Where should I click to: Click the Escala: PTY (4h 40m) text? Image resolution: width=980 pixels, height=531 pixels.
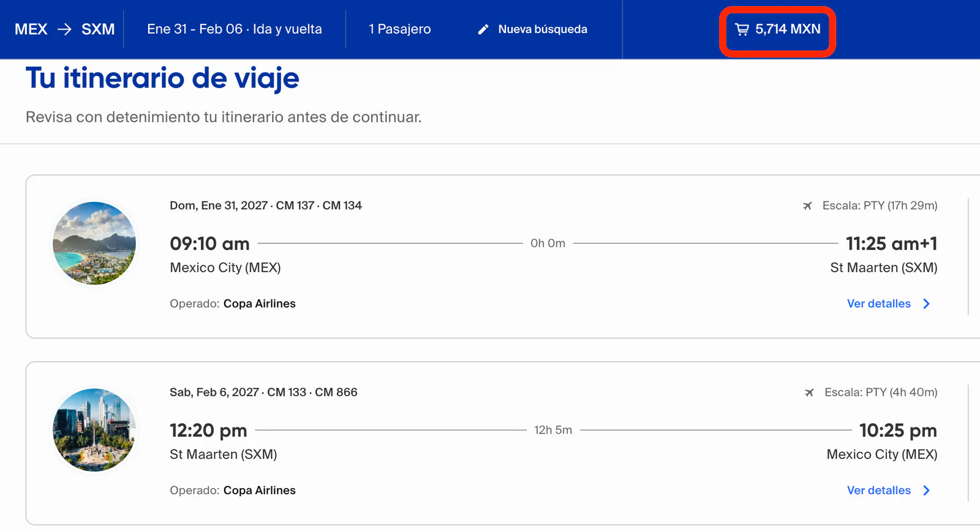tap(881, 393)
